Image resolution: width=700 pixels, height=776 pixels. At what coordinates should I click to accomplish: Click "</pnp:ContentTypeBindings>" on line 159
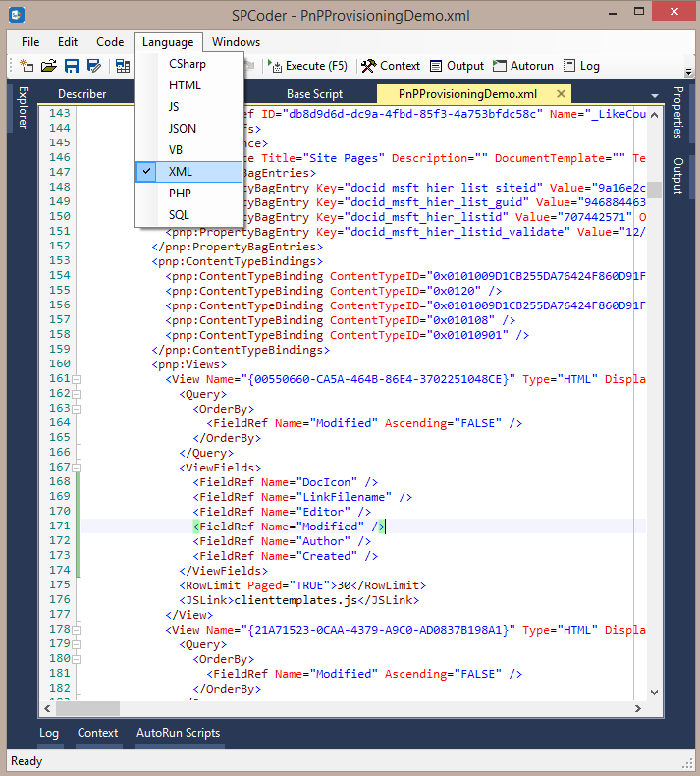241,350
